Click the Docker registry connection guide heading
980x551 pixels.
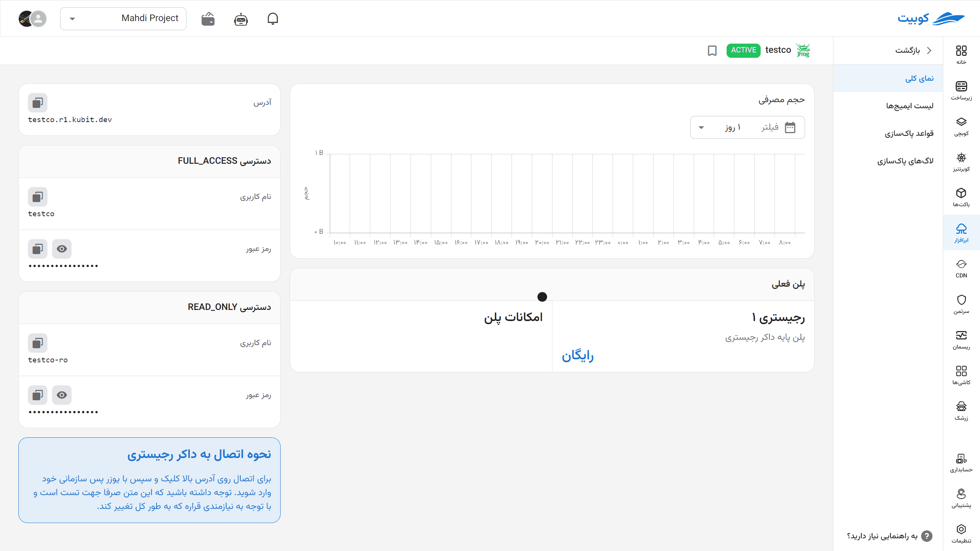click(x=199, y=454)
